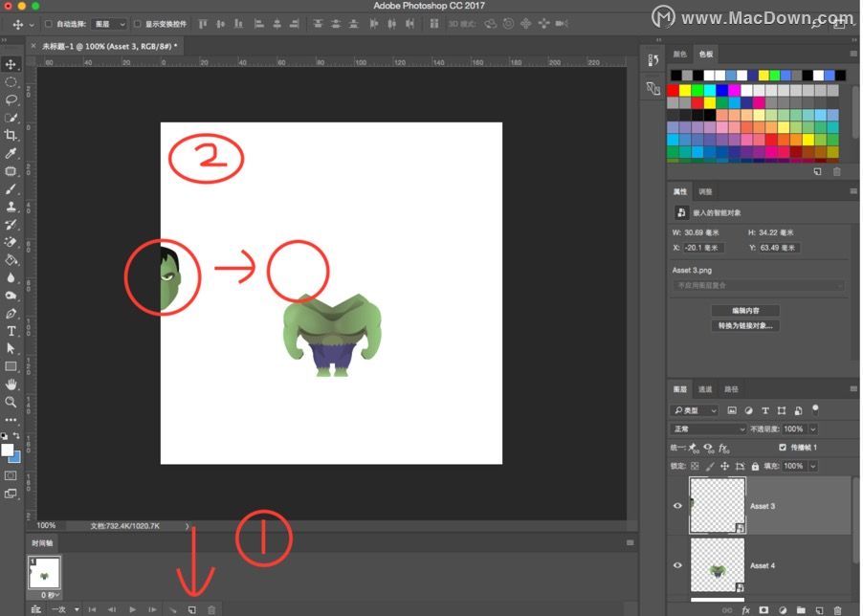Select the 未标题-1 document tab
Screen dimensions: 863x616
tap(109, 47)
